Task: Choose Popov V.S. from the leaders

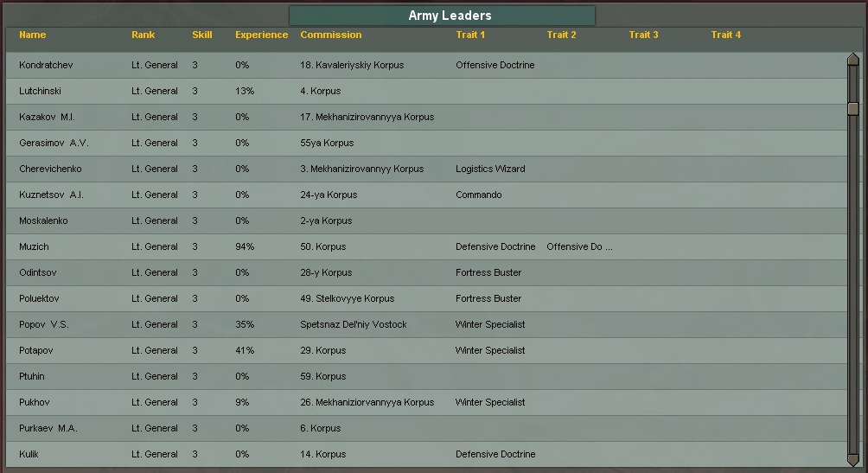Action: click(44, 324)
